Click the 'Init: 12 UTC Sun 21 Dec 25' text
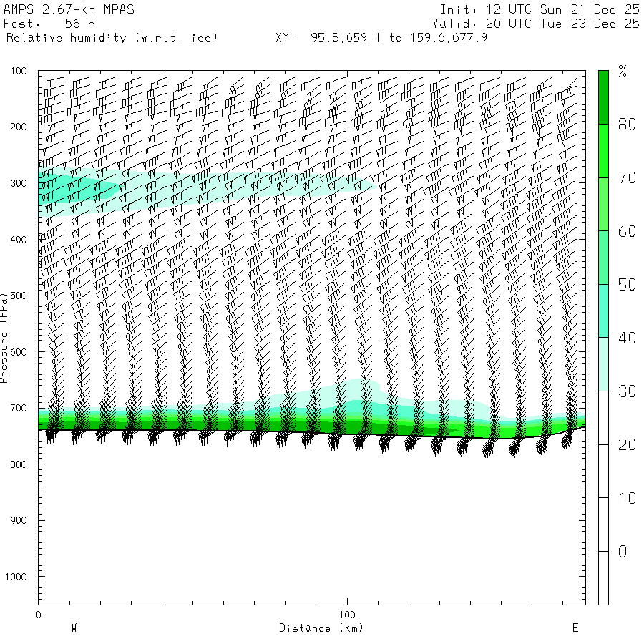Viewport: 644px width, 644px height. click(540, 9)
